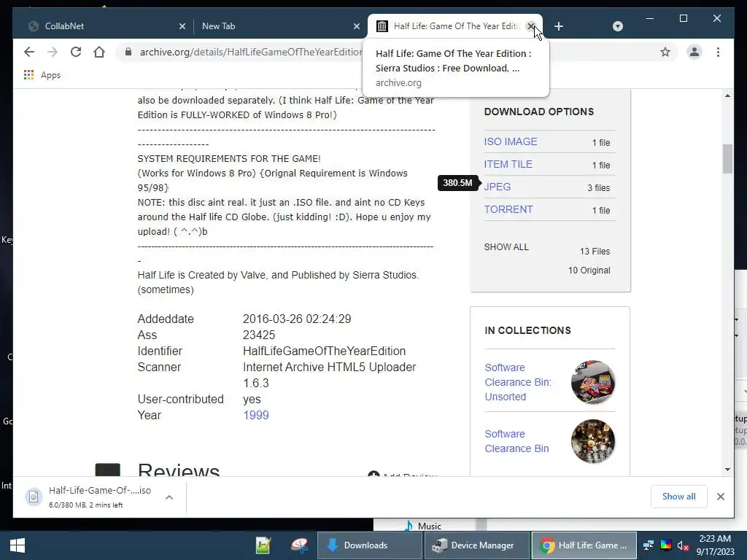747x560 pixels.
Task: Click the colorful display tray icon
Action: (665, 545)
